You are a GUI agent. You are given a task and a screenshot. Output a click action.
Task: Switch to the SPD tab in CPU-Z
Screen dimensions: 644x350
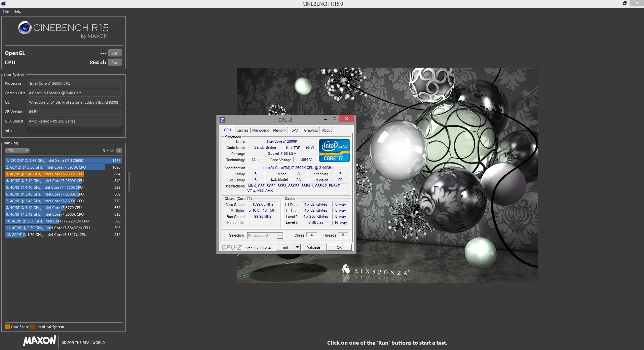pyautogui.click(x=295, y=130)
